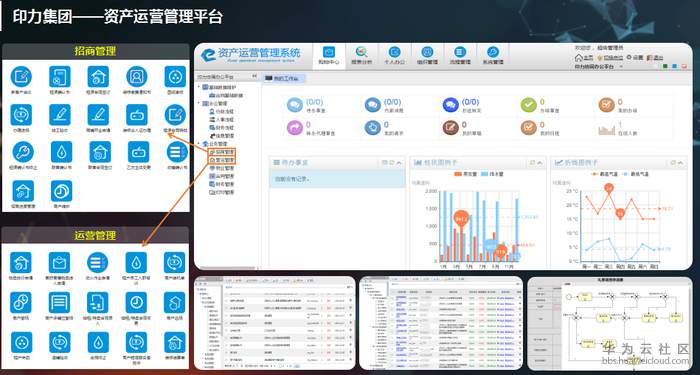Screen dimensions: 700x375
Task: Switch to the 系统管理 top tab
Action: click(x=493, y=55)
